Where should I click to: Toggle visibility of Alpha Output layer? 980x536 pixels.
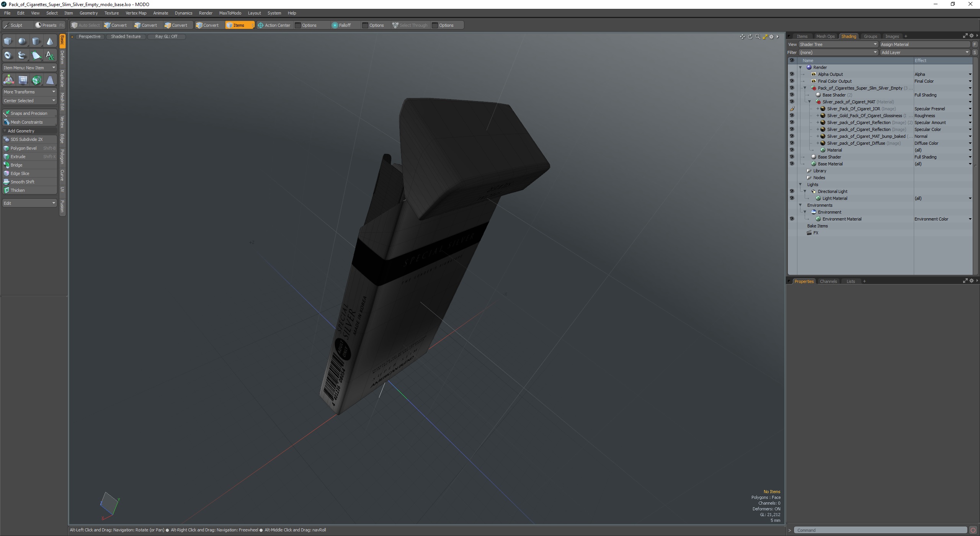click(x=792, y=74)
